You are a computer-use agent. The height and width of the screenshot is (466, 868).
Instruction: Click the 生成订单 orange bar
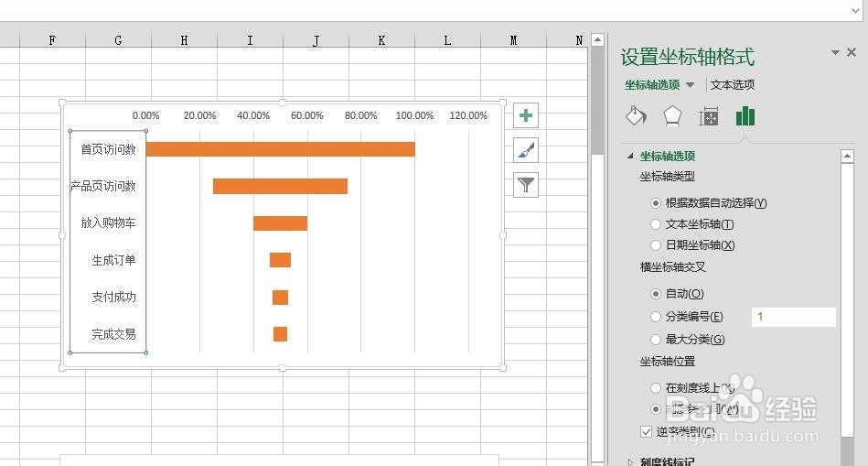pos(280,260)
